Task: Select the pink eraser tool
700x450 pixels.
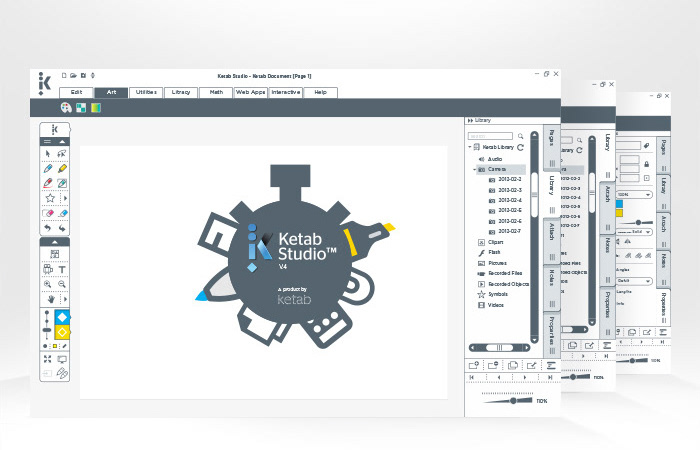Action: point(48,213)
